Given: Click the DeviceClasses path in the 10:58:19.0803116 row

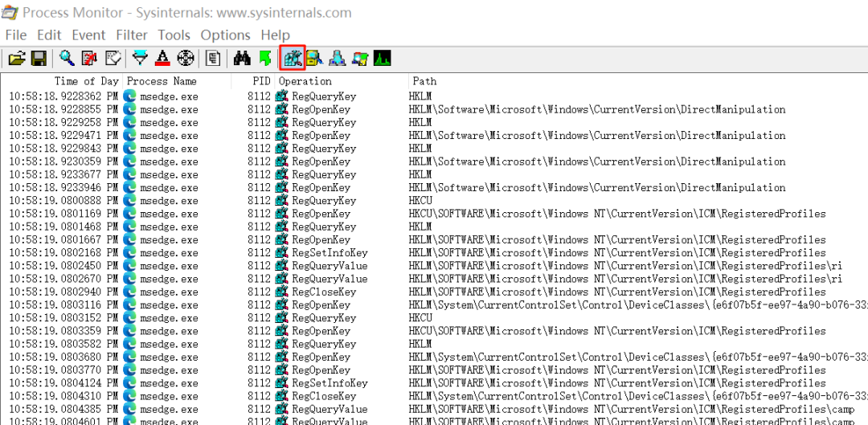Looking at the screenshot, I should pos(638,305).
